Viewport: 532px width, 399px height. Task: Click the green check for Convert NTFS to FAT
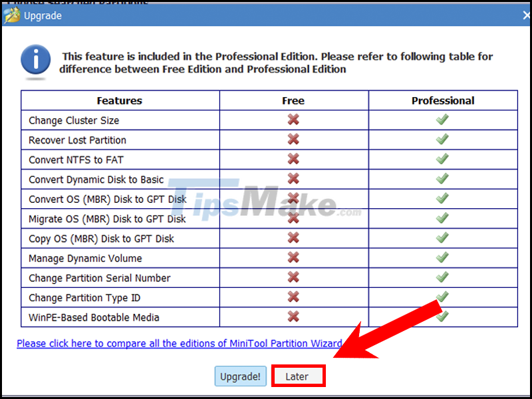442,159
